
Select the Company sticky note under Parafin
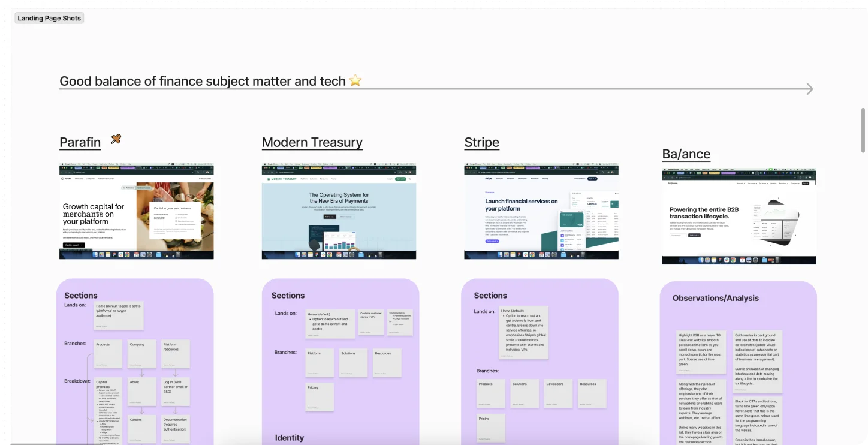point(141,354)
